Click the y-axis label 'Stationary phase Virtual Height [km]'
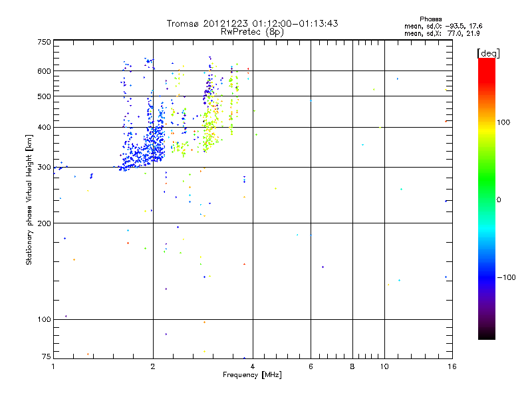This screenshot has width=532, height=399. 29,199
